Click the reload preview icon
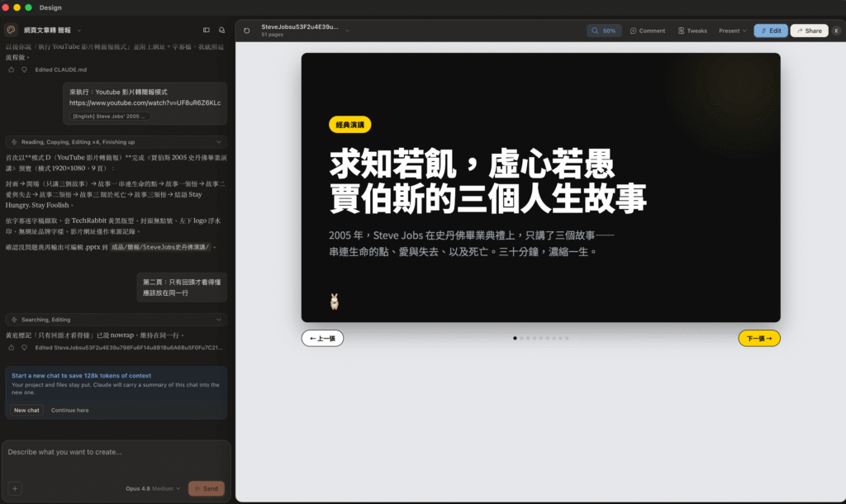Viewport: 846px width, 504px height. pyautogui.click(x=246, y=31)
